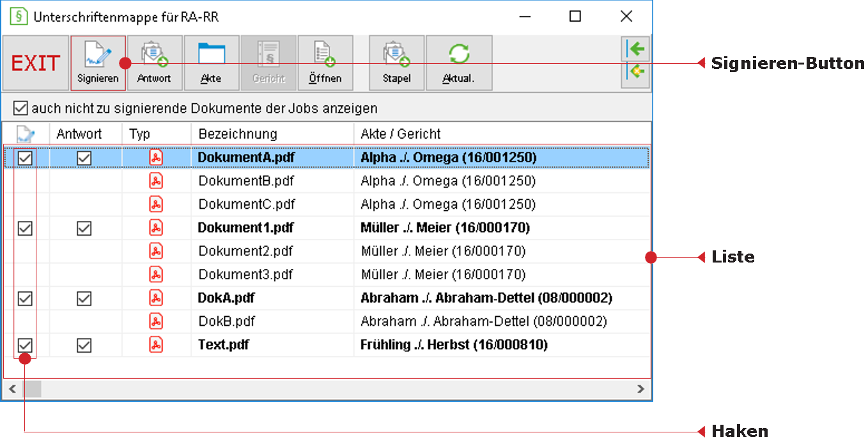Open the Akte folder icon

tap(211, 63)
